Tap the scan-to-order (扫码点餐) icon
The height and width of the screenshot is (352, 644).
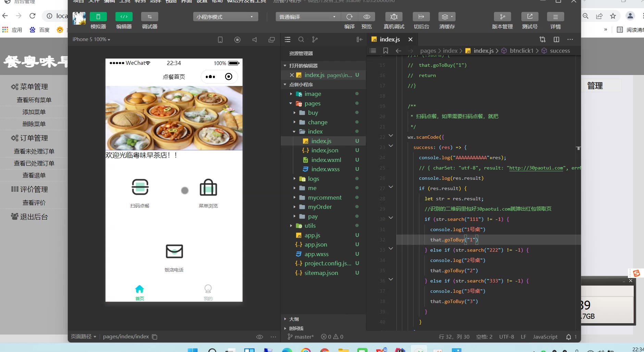[140, 187]
